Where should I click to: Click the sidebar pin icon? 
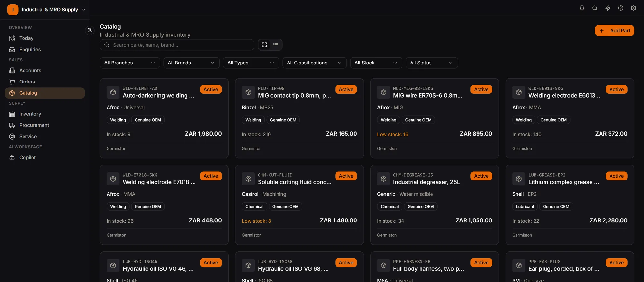90,30
